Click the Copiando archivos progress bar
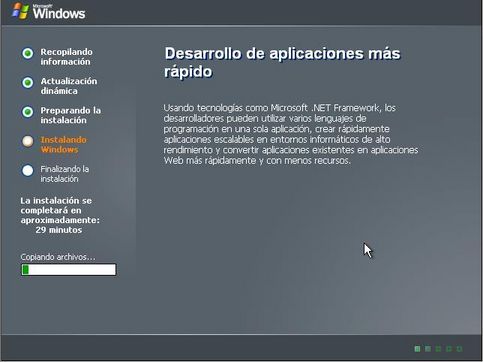This screenshot has height=362, width=483. click(x=69, y=269)
